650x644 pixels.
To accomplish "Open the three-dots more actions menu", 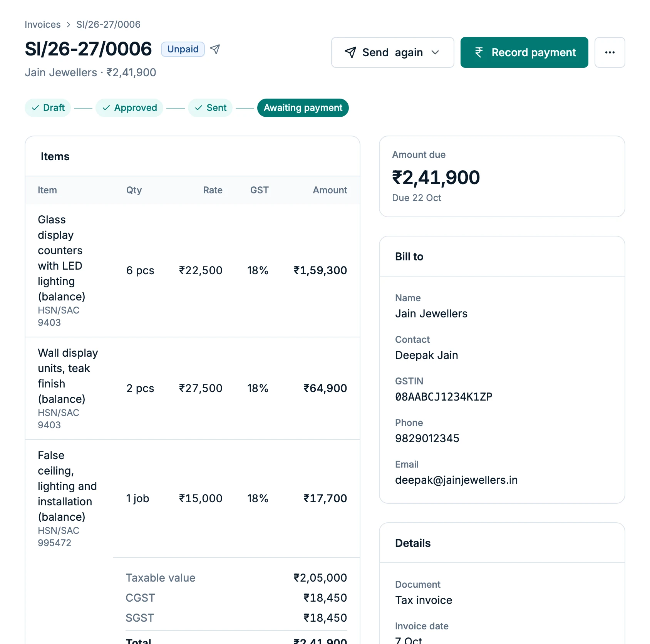I will [x=610, y=52].
